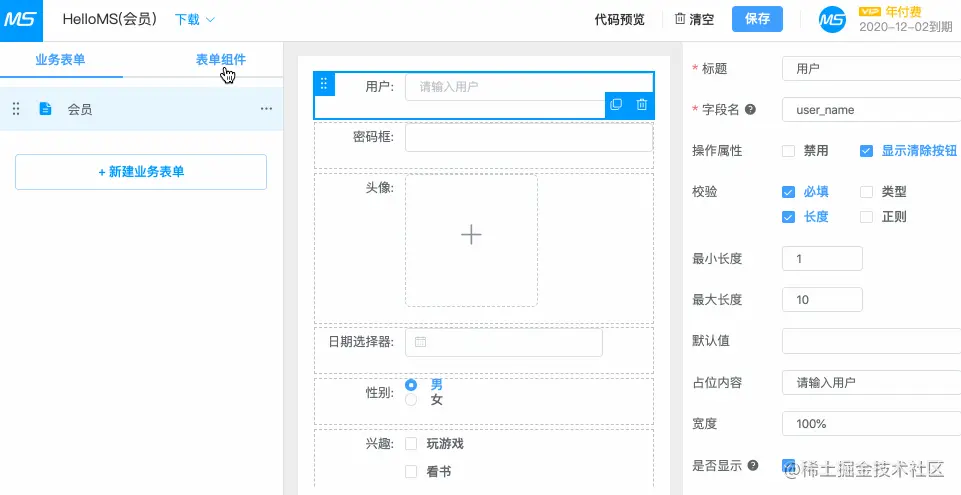Click the 校验 label in the properties panel
Image resolution: width=961 pixels, height=495 pixels.
pos(705,192)
